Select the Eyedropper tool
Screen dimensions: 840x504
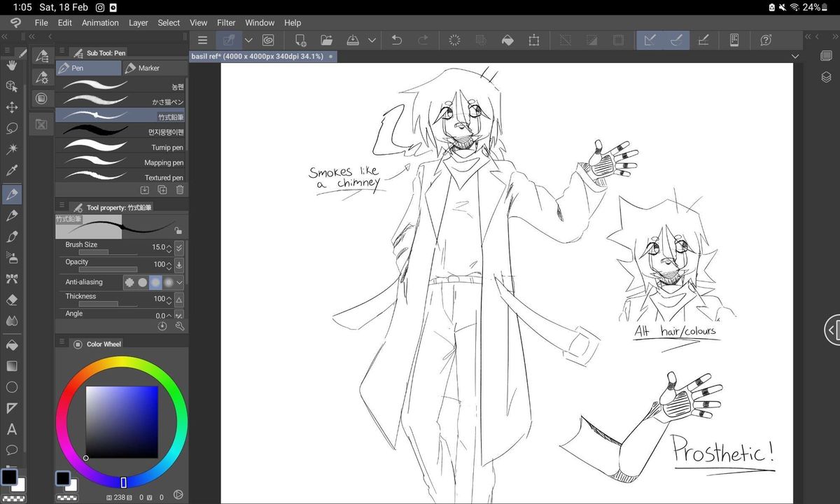pos(12,170)
